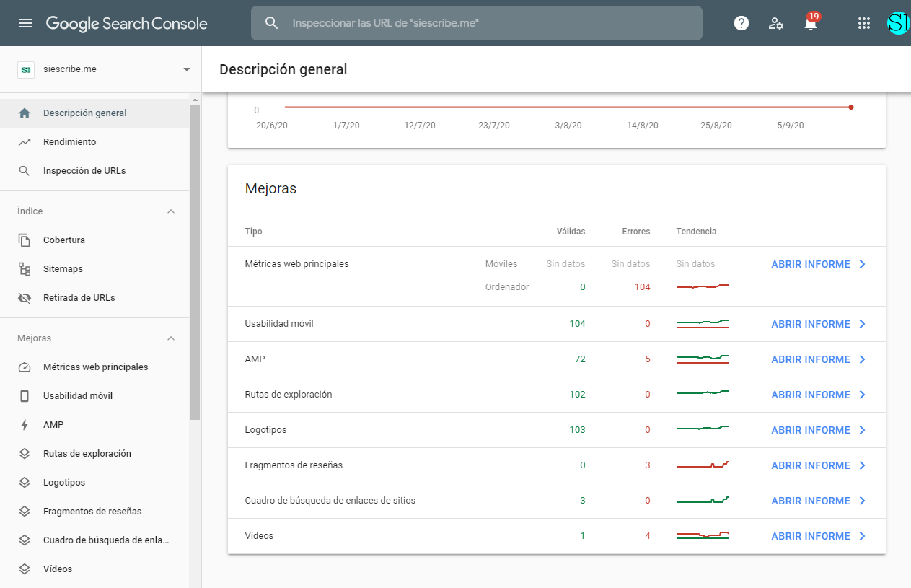The width and height of the screenshot is (911, 588).
Task: Click errors value 104 for Ordenador
Action: (x=642, y=287)
